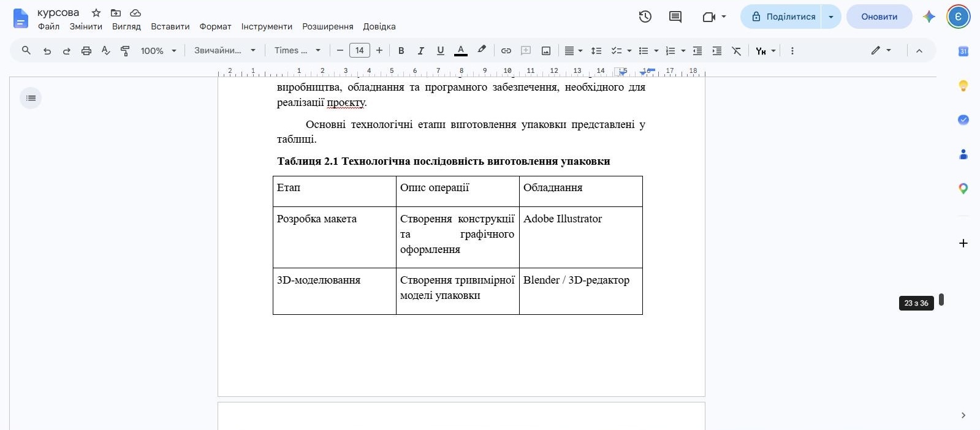This screenshot has height=430, width=980.
Task: Open numbered list options
Action: [x=675, y=51]
